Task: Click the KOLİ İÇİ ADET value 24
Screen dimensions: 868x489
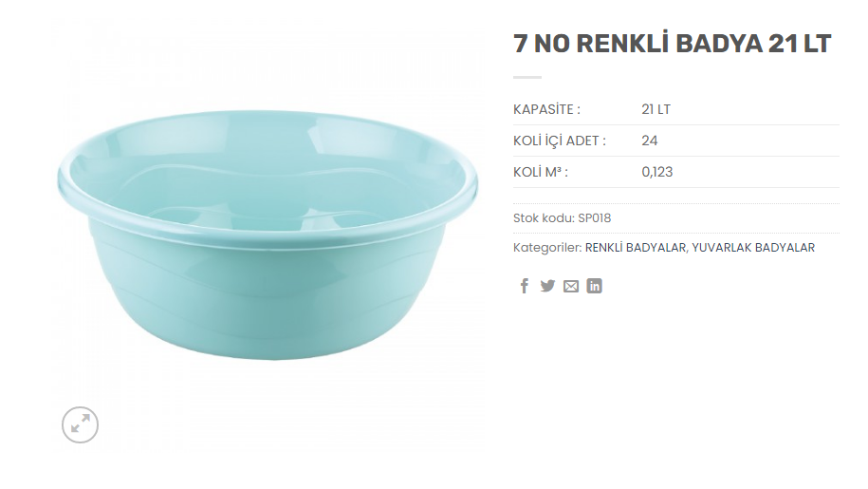Action: point(649,141)
